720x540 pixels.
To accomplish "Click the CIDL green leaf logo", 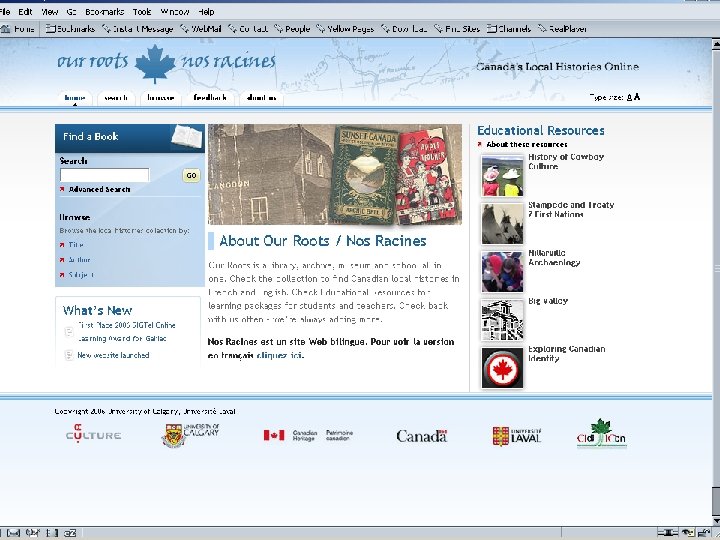I will pos(602,433).
